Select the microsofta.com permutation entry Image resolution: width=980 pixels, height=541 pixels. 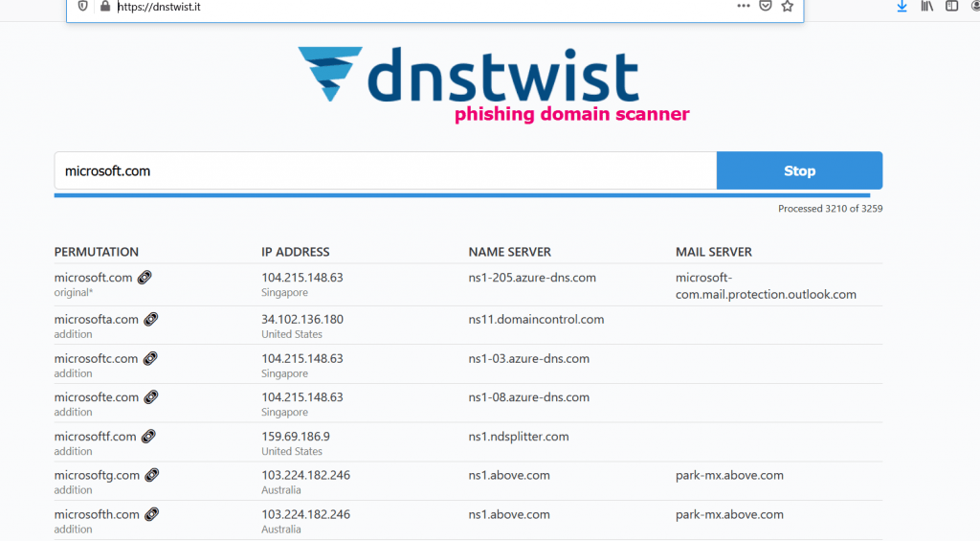(x=97, y=319)
